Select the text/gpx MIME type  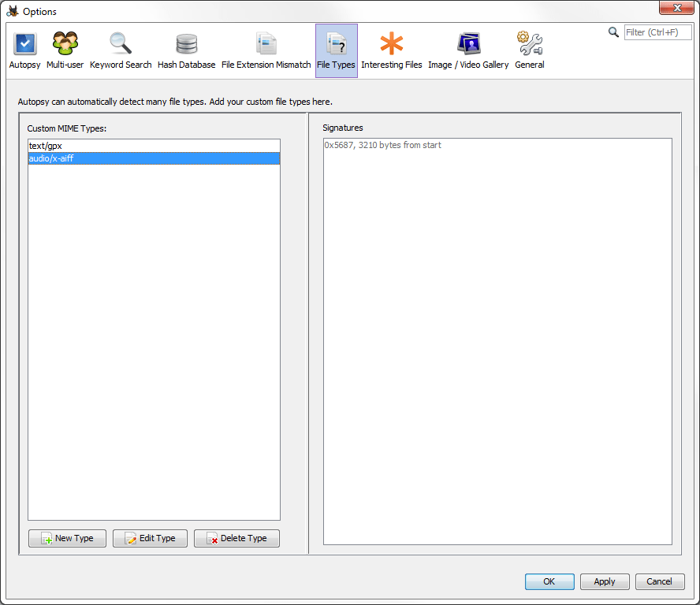pos(154,146)
